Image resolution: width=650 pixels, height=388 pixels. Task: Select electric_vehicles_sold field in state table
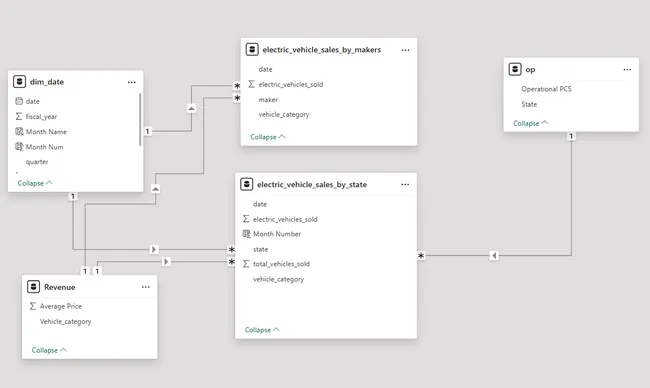coord(285,219)
